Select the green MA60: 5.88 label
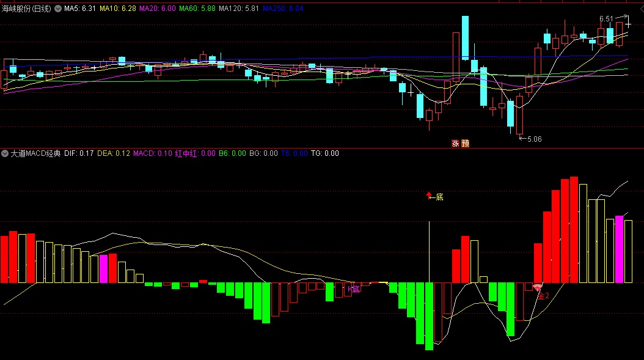The image size is (644, 360). tap(197, 9)
